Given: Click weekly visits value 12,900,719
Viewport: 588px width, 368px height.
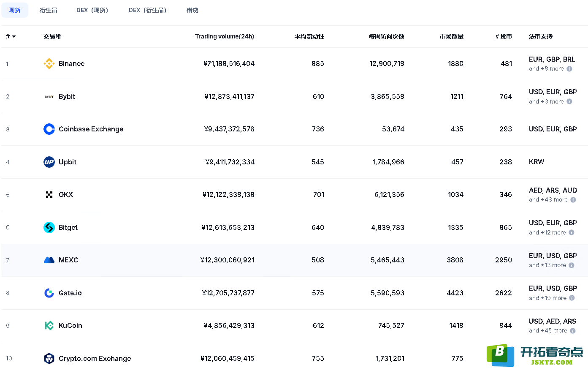Looking at the screenshot, I should click(x=387, y=63).
